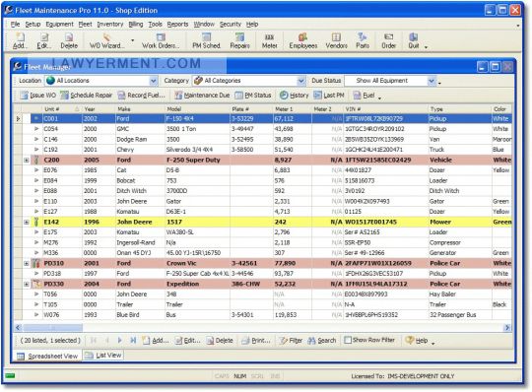Launch the WO Wizard tool
532x392 pixels.
point(106,41)
